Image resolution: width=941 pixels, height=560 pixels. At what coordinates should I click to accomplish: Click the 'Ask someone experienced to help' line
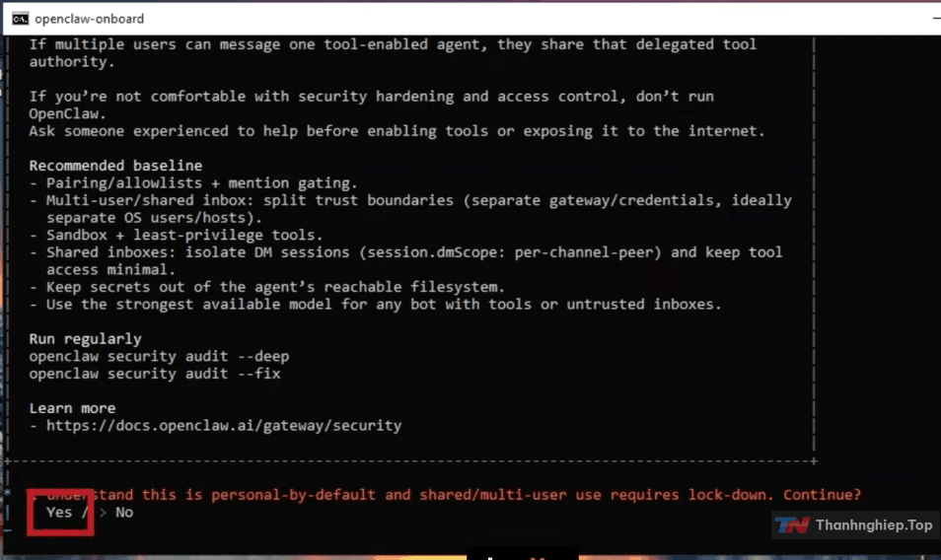pos(397,131)
